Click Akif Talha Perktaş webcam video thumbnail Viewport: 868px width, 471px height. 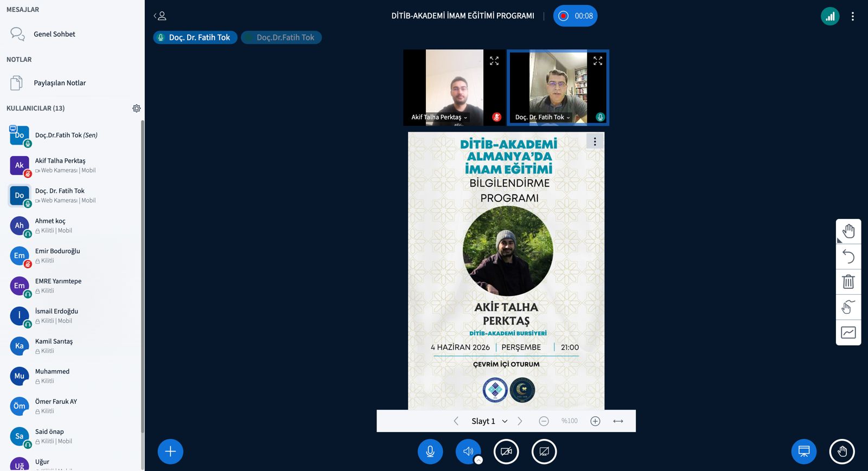point(455,88)
